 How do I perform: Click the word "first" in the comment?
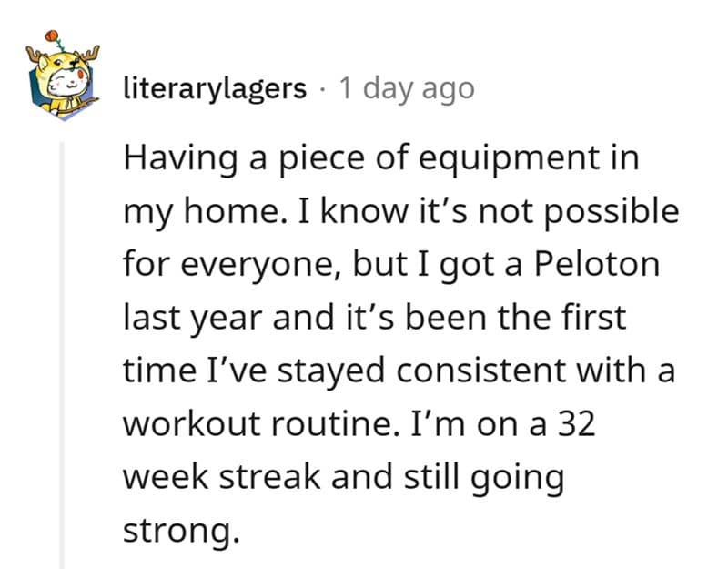595,318
